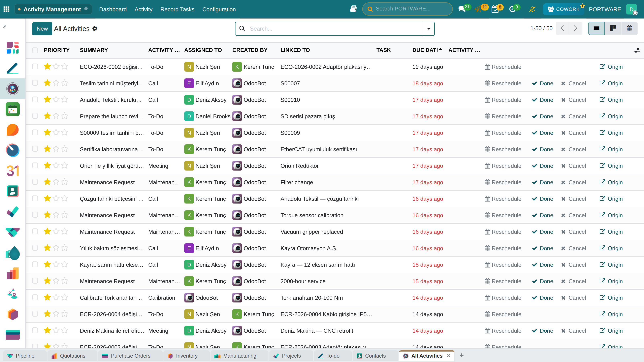Open the All Activities settings gear
This screenshot has width=644, height=362.
point(95,29)
